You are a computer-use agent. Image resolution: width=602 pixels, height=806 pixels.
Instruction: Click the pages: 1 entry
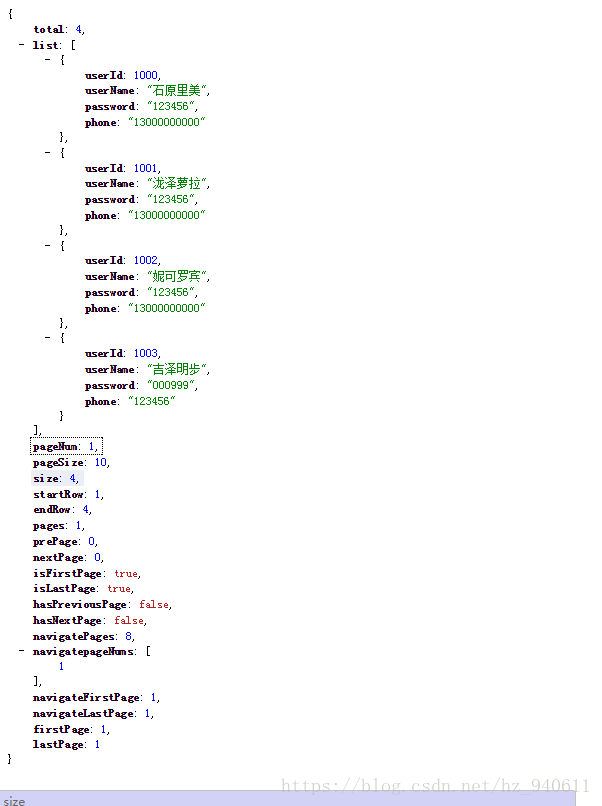pos(59,526)
